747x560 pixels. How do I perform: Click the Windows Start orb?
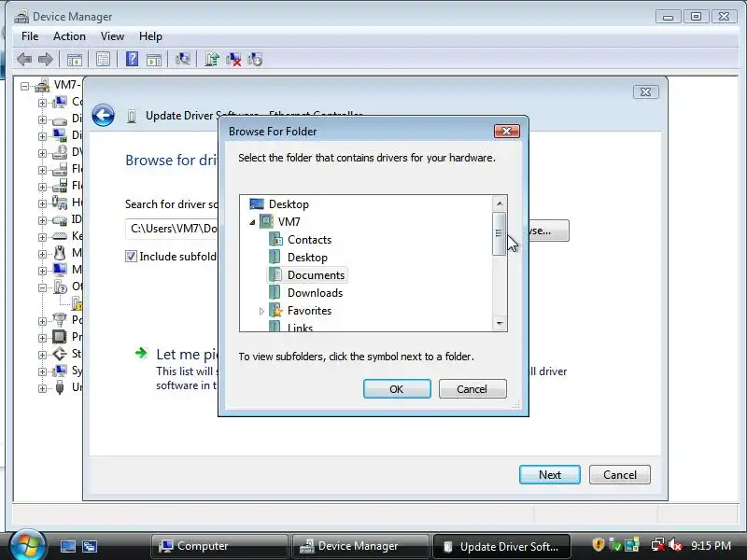(x=27, y=546)
